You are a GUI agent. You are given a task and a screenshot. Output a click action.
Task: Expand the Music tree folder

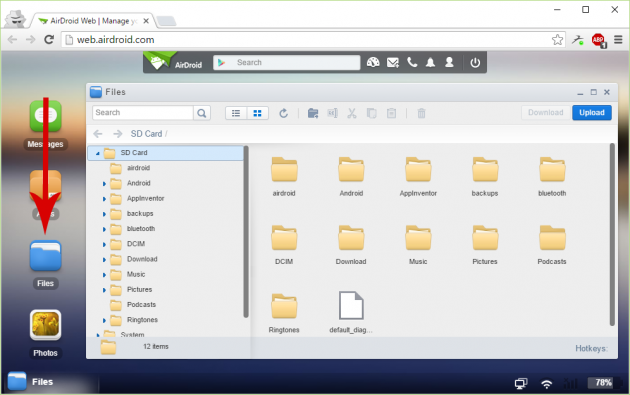click(104, 275)
